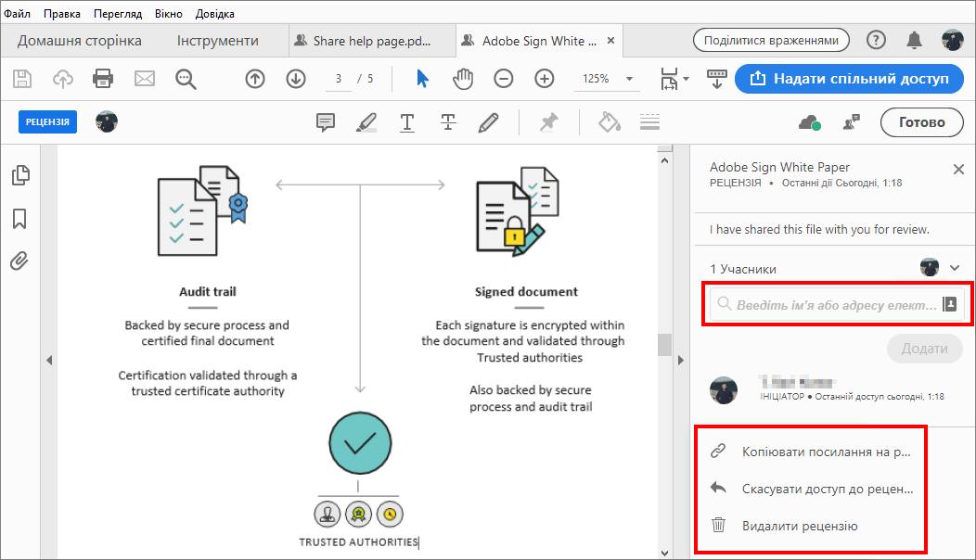The width and height of the screenshot is (976, 560).
Task: Select the underline text tool
Action: [407, 122]
